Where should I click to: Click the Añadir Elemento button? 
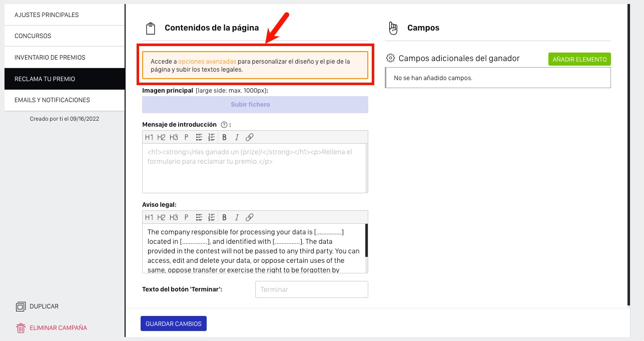click(579, 59)
